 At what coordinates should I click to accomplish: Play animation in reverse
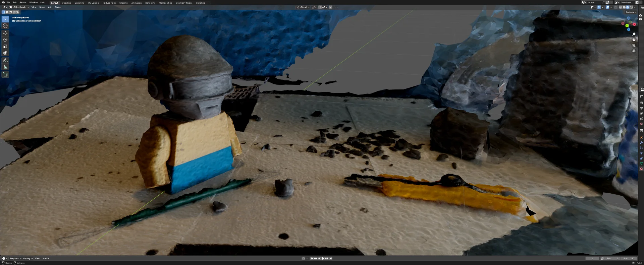coord(319,258)
